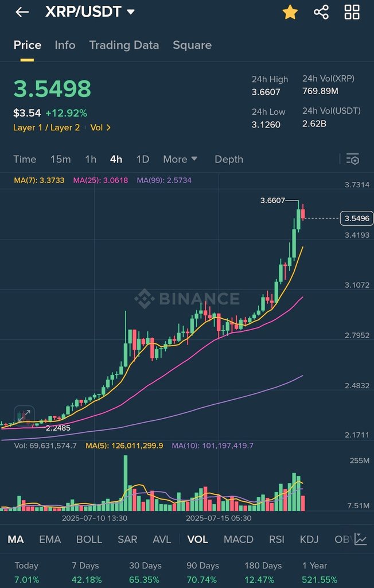Screen dimensions: 374x588
Task: Select the 4h interval
Action: coord(116,159)
